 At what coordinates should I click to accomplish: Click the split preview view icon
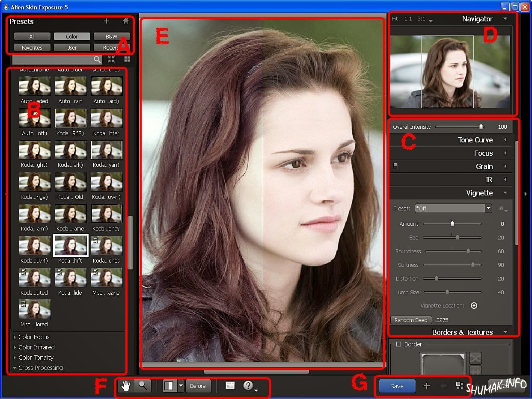tap(169, 386)
